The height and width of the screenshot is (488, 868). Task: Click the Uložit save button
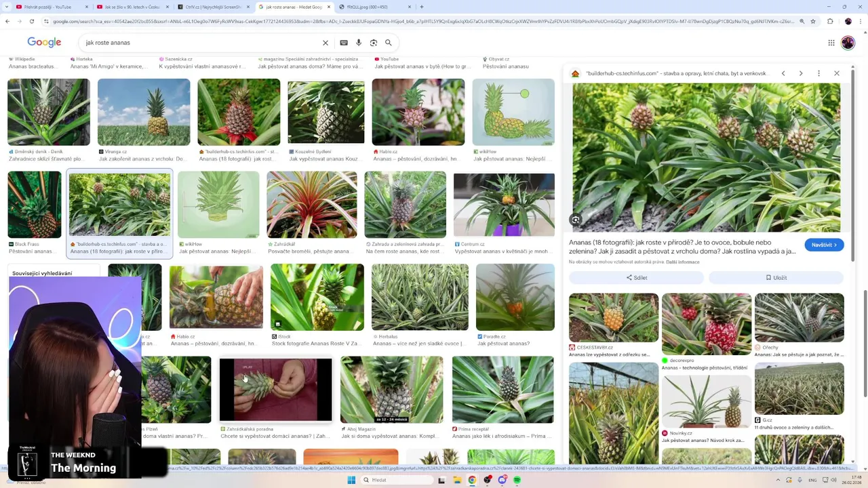tap(776, 277)
